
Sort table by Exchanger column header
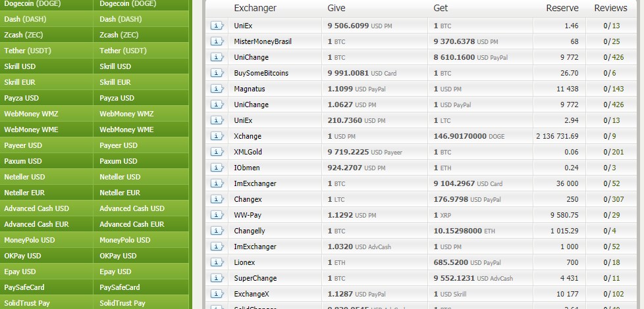[x=255, y=8]
